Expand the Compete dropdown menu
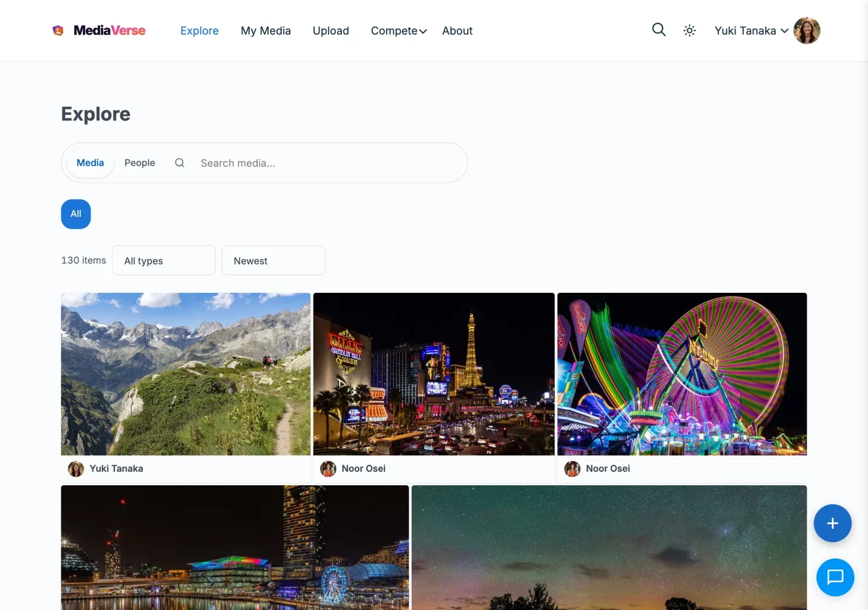The width and height of the screenshot is (868, 610). [x=399, y=31]
